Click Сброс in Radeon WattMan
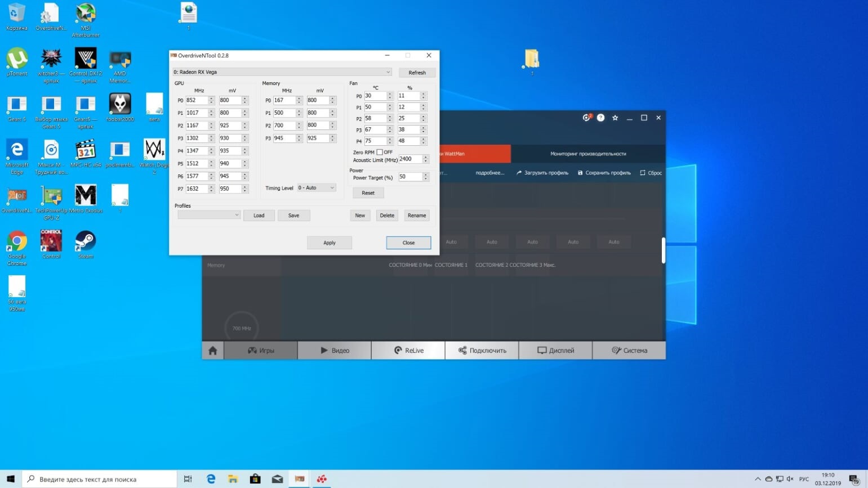868x488 pixels. 651,173
